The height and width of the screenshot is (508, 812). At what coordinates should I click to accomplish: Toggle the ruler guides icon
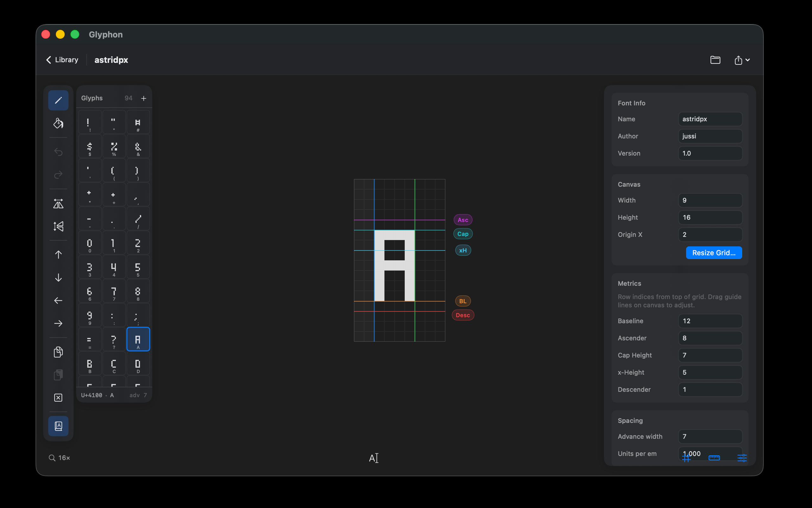[714, 458]
